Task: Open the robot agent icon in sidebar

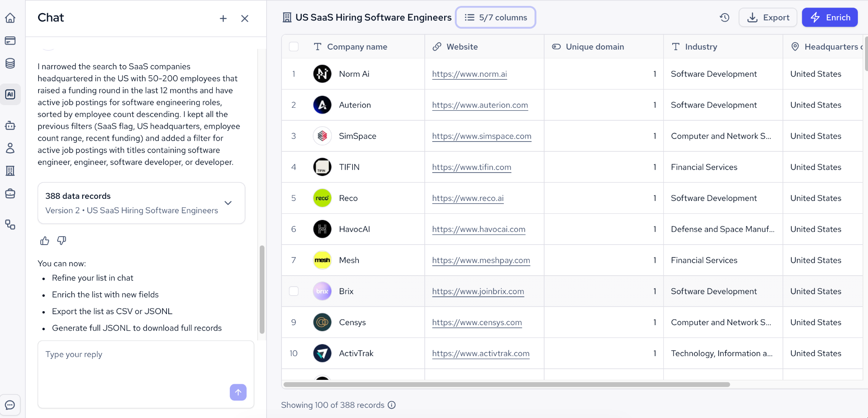Action: 10,125
